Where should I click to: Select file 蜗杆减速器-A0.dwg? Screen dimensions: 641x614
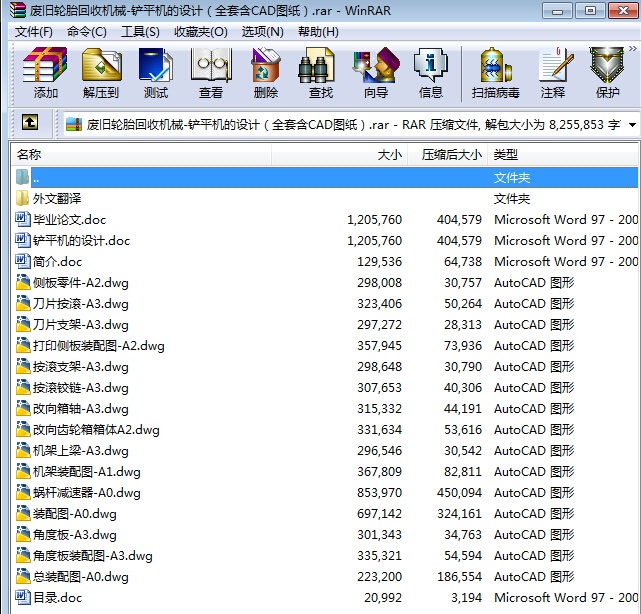326,493
